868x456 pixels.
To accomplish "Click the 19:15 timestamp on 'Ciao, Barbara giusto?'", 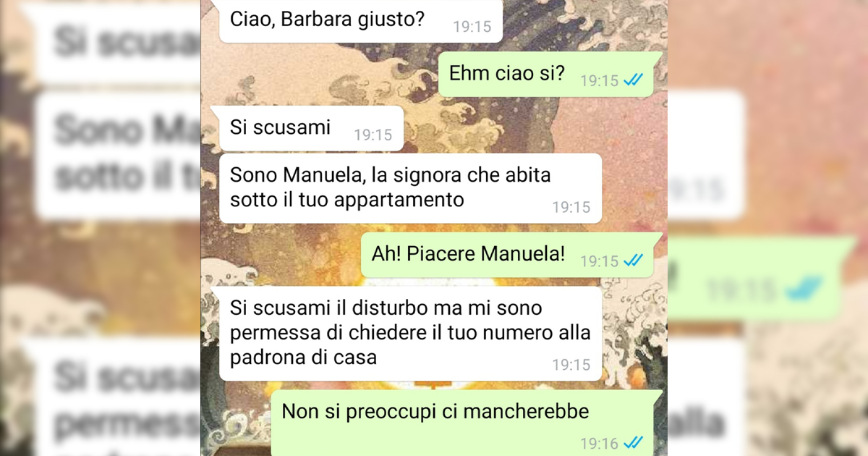I will point(472,27).
